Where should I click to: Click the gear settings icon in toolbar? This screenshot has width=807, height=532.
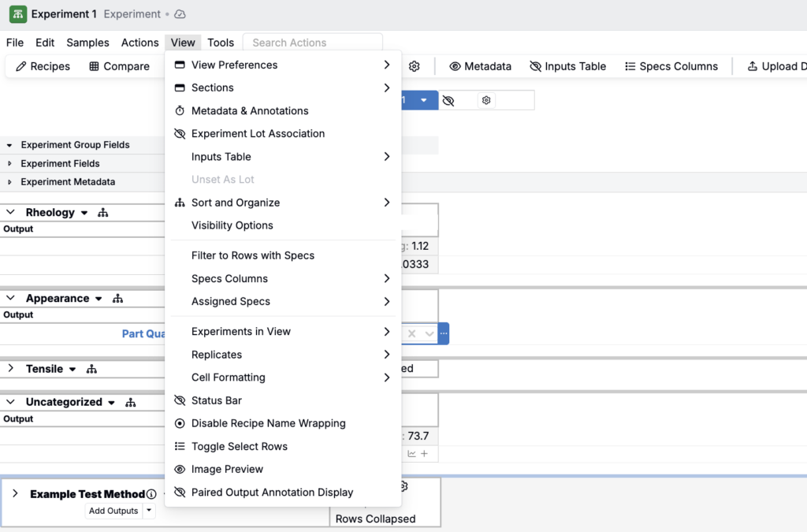[415, 66]
